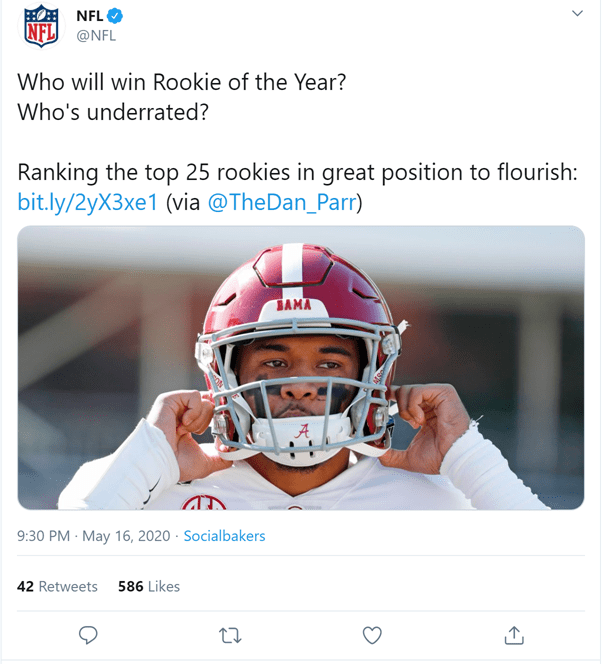The width and height of the screenshot is (607, 664).
Task: View the 42 Retweets list
Action: point(57,586)
